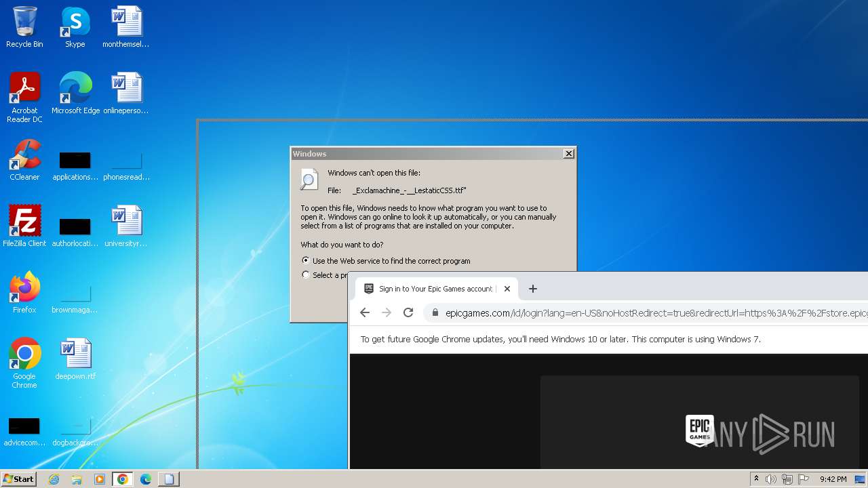This screenshot has width=868, height=488.
Task: Launch Skype from the desktop
Action: click(75, 27)
